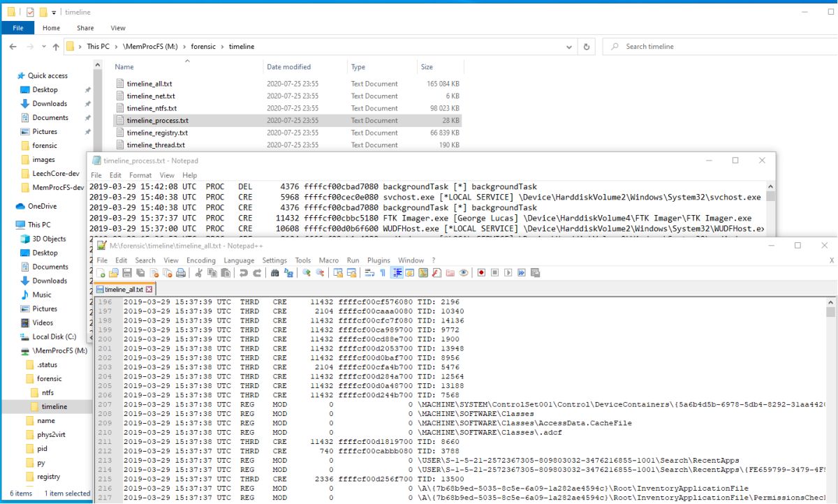
Task: Open chevron after MemProcFS (M:) in breadcrumb
Action: coord(184,47)
